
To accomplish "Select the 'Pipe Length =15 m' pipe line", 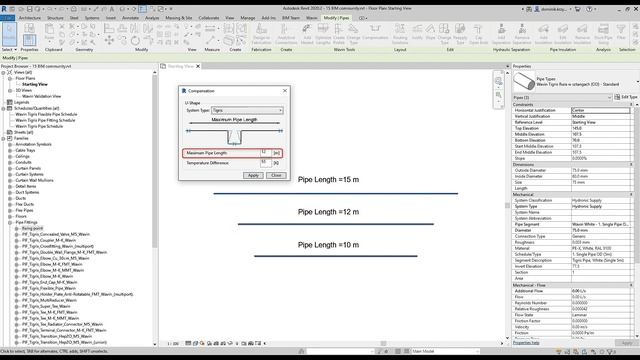I will click(336, 193).
